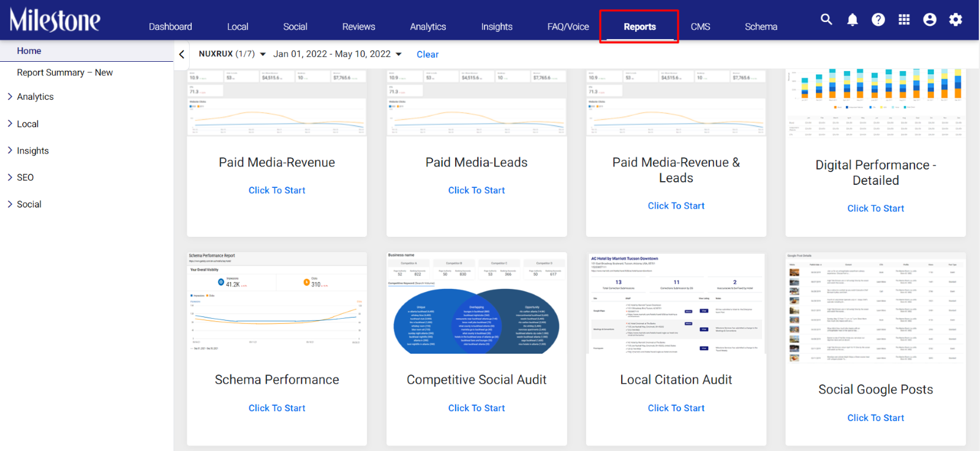Image resolution: width=980 pixels, height=451 pixels.
Task: Click the Social Google Posts card title
Action: pyautogui.click(x=876, y=389)
